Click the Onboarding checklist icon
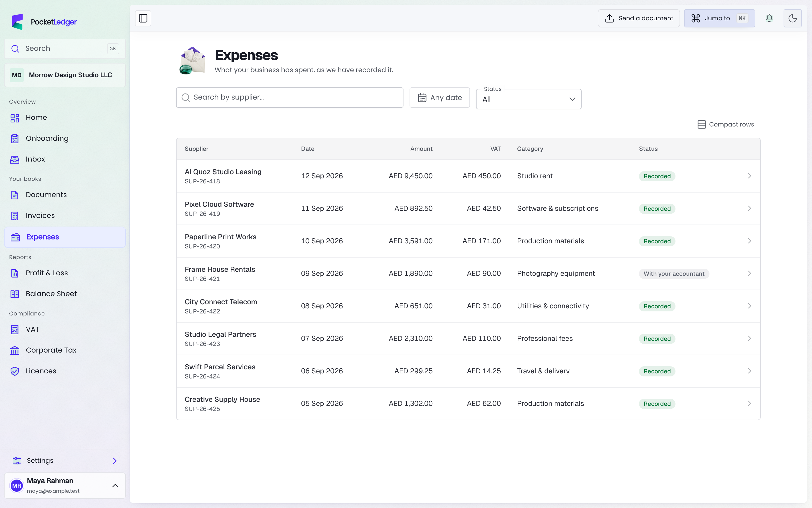The image size is (812, 508). coord(15,138)
